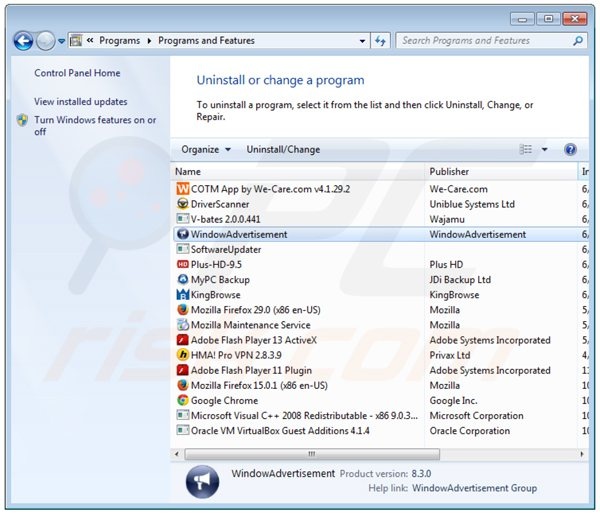Click the change view icon in toolbar
Image resolution: width=600 pixels, height=516 pixels.
[526, 149]
